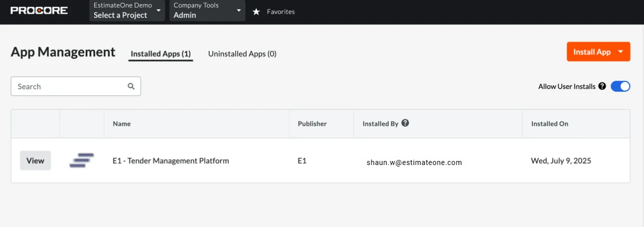Screen dimensions: 644x227
Task: Click the search magnifier icon
Action: coord(131,86)
